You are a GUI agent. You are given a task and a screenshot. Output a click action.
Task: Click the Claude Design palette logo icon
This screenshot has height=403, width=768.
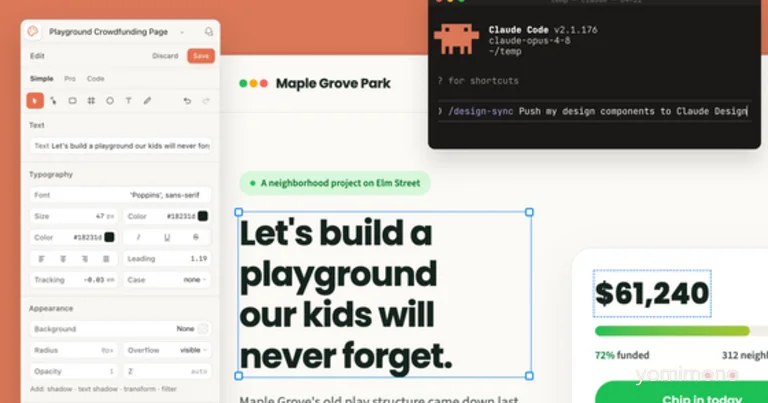pos(33,31)
